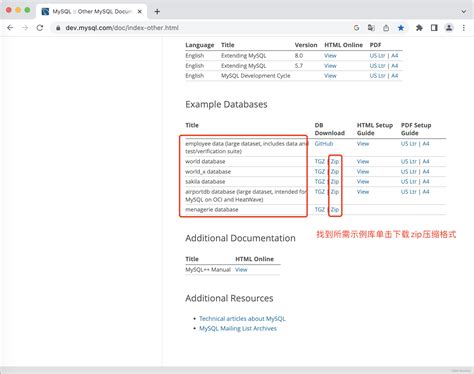Download TGZ for world_x database

point(319,172)
